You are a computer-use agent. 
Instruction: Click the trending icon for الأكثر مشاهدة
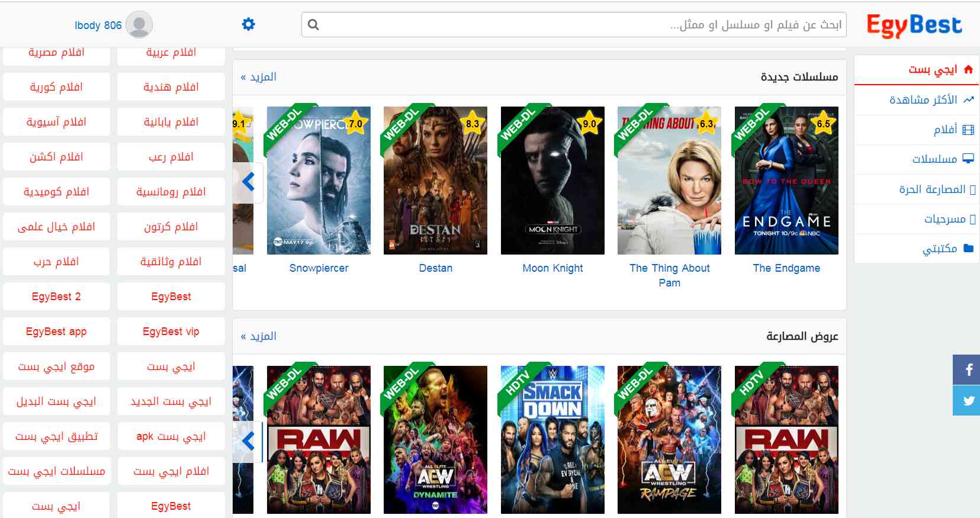(968, 99)
